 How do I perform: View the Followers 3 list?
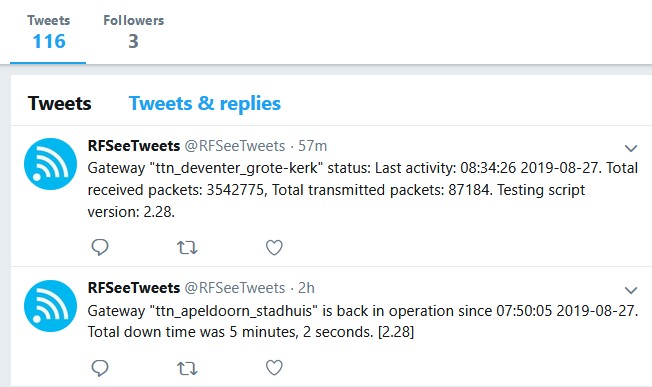[133, 32]
